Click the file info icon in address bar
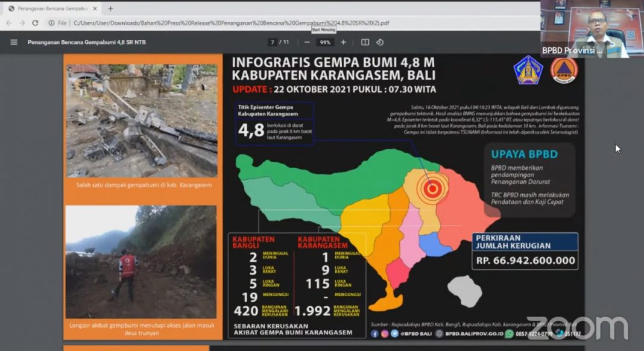644x351 pixels. (52, 23)
